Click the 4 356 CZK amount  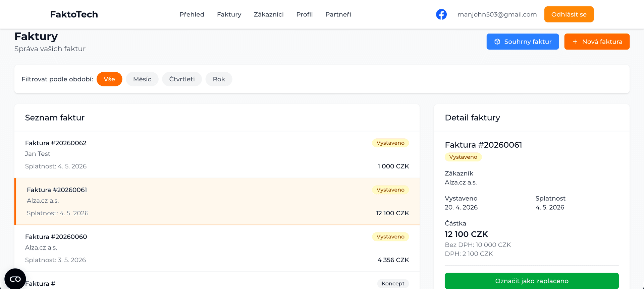[x=393, y=260]
